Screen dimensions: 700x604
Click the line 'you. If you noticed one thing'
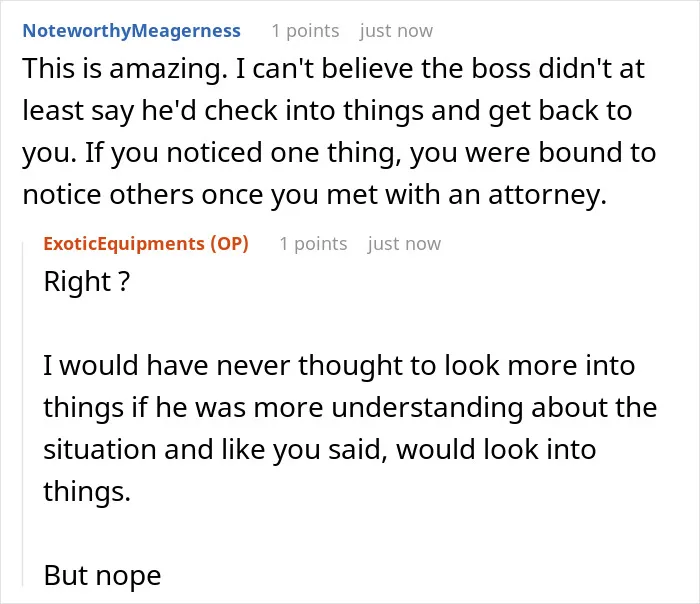(339, 153)
